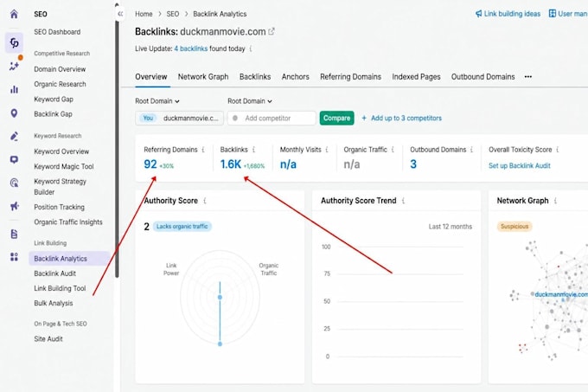Click SEO in breadcrumb
Viewport: 588px width, 392px height.
pyautogui.click(x=172, y=14)
